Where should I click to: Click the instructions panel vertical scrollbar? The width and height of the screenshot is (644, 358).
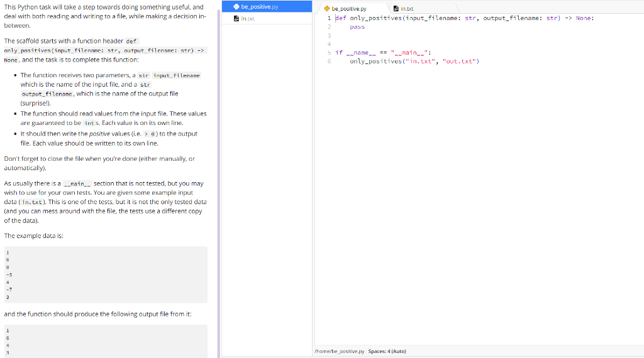point(219,185)
